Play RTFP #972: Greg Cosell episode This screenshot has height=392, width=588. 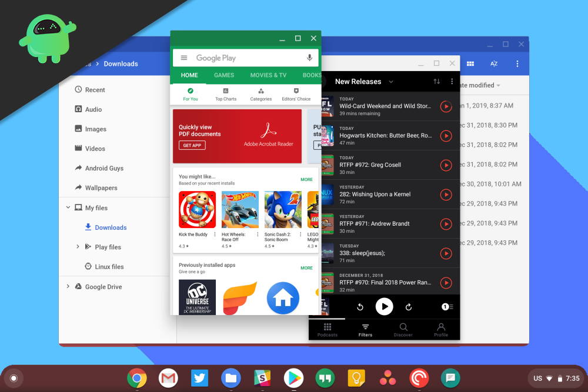[x=446, y=165]
